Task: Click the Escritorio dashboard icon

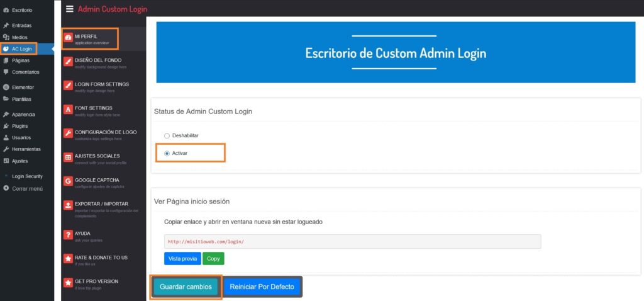Action: point(6,10)
